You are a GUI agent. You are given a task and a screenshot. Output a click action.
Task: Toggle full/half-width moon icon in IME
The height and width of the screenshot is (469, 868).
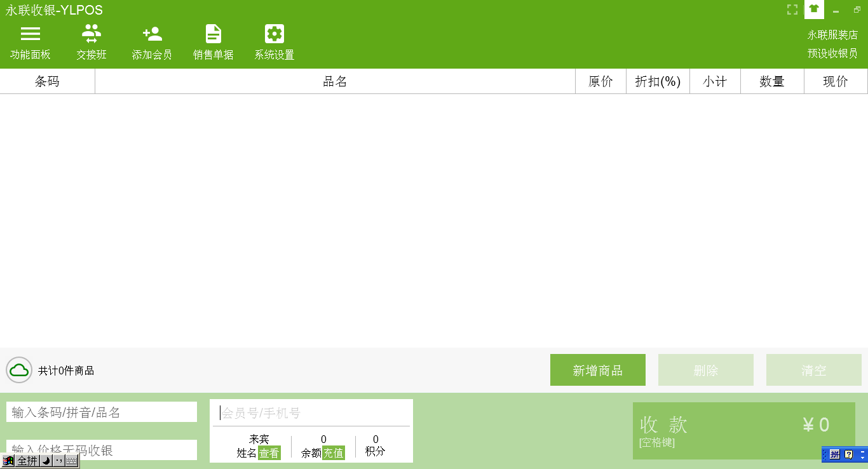(x=45, y=460)
